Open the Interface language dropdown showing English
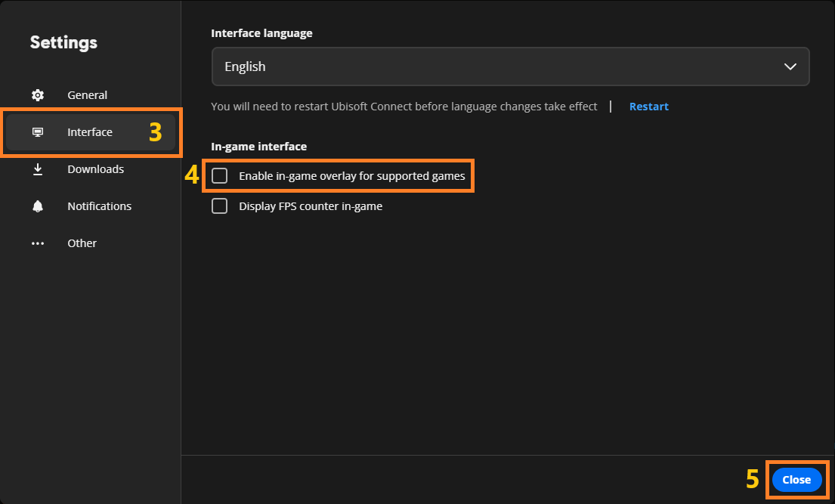835x504 pixels. tap(499, 66)
